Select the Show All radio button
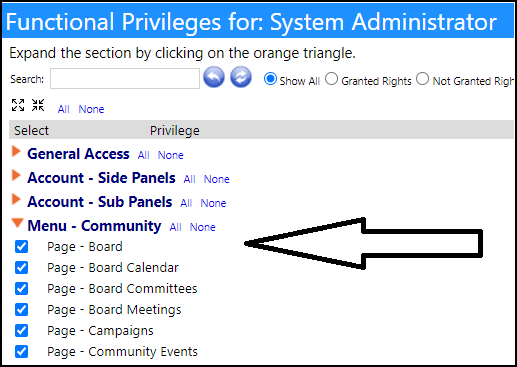 coord(270,79)
